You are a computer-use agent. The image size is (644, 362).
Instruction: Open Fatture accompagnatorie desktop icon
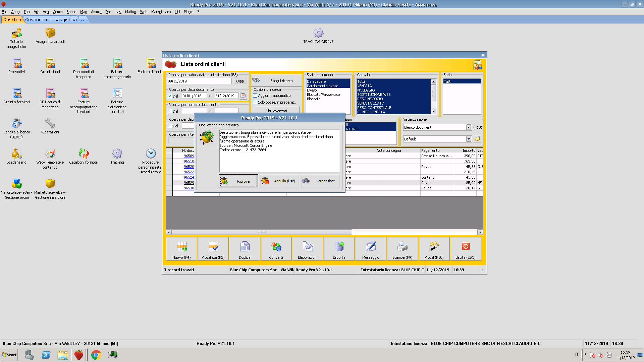[117, 68]
